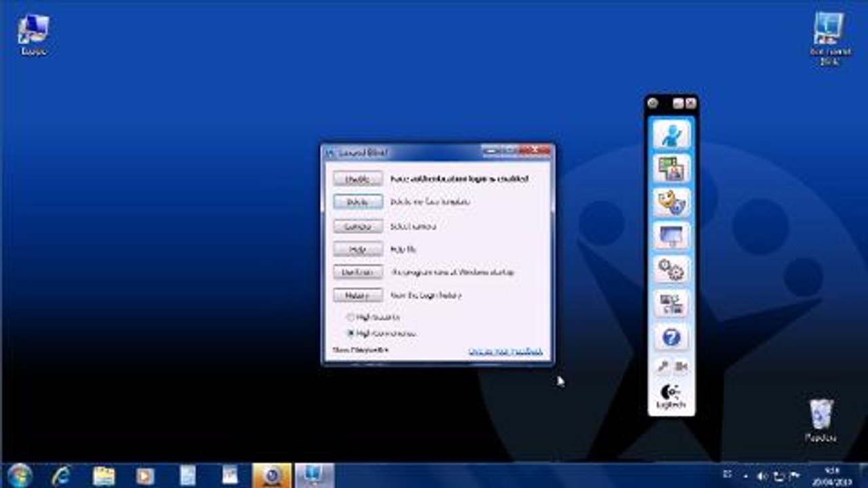868x488 pixels.
Task: Open the video effects masks icon
Action: tap(671, 202)
